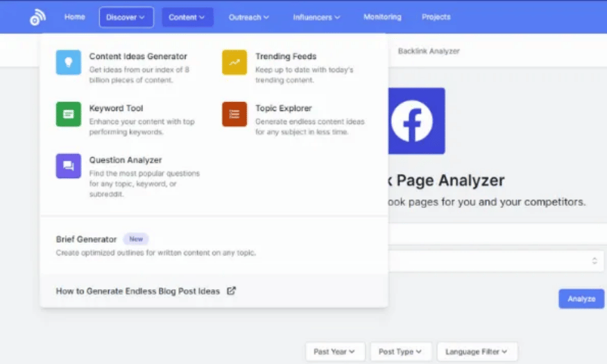Open the Monitoring nav item
Screen dimensions: 607x364
[x=382, y=17]
